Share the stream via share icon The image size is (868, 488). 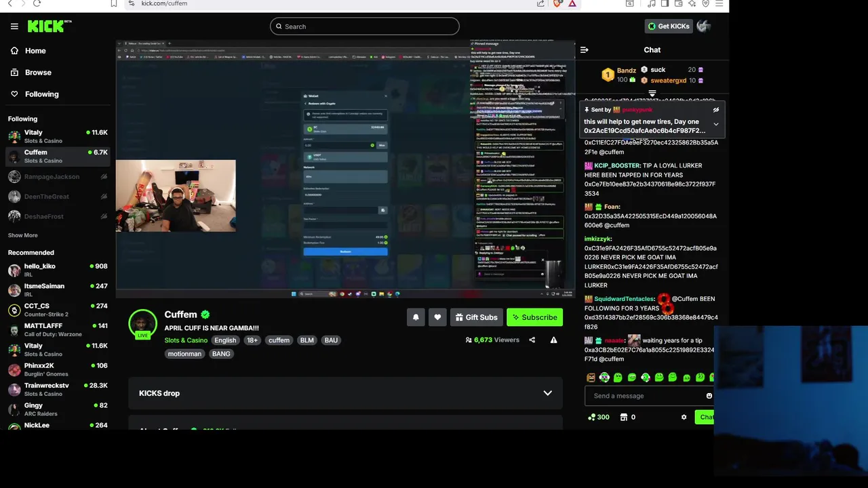[532, 340]
